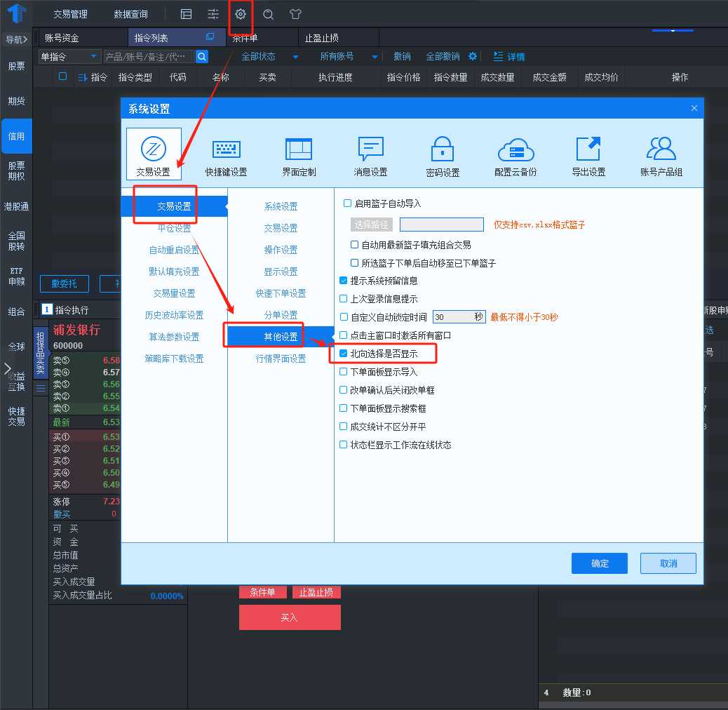
Task: Click the 指令 column sort icon
Action: [x=83, y=77]
